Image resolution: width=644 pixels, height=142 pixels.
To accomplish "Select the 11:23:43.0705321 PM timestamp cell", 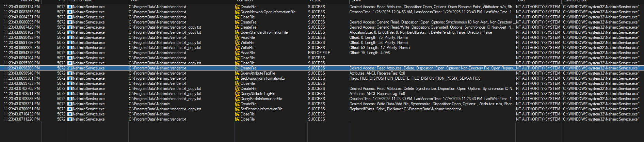I will (22, 104).
